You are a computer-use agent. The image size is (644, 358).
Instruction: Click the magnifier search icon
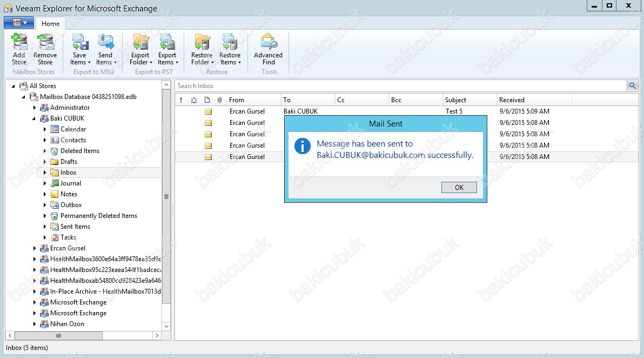[x=633, y=86]
